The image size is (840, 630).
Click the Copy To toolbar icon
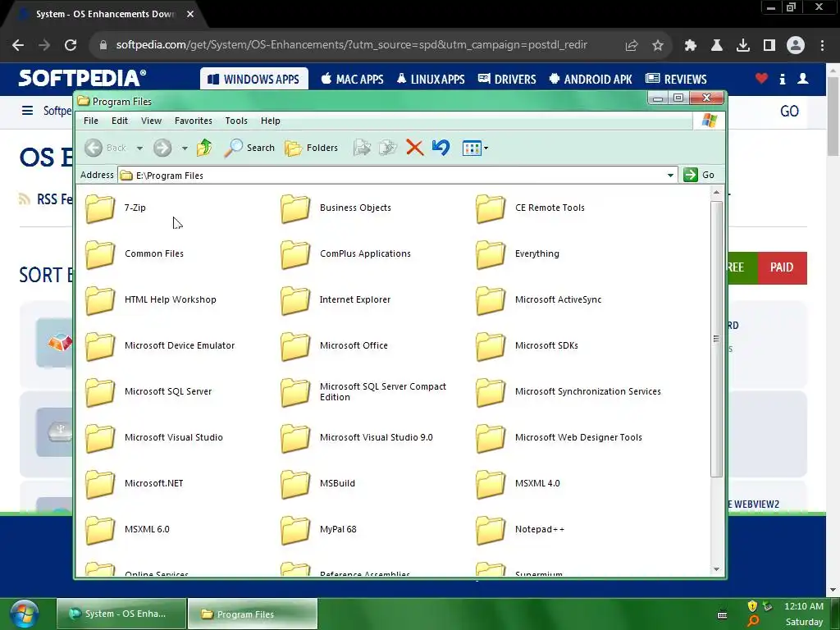388,148
